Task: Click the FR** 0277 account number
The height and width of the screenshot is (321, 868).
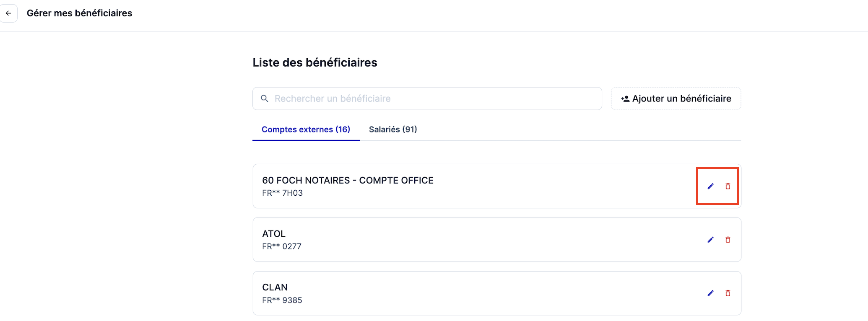Action: tap(282, 246)
